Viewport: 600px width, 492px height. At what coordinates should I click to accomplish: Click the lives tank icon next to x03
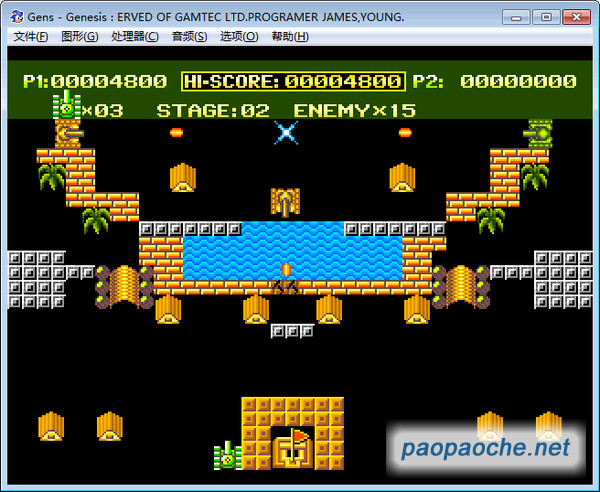67,104
